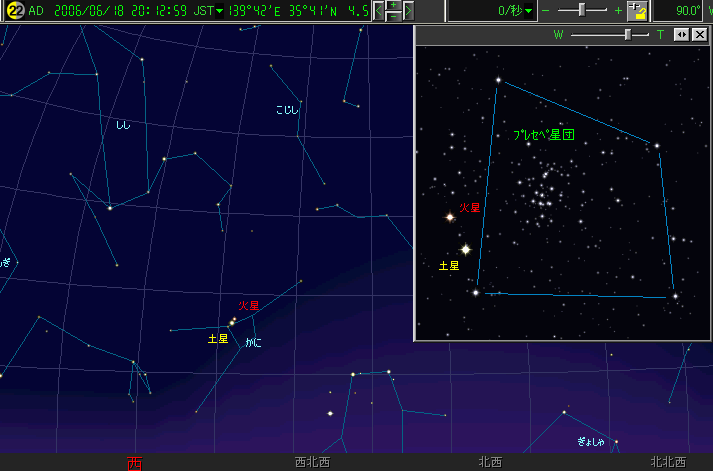
Task: Close the Praesepe cluster inset window
Action: click(699, 34)
